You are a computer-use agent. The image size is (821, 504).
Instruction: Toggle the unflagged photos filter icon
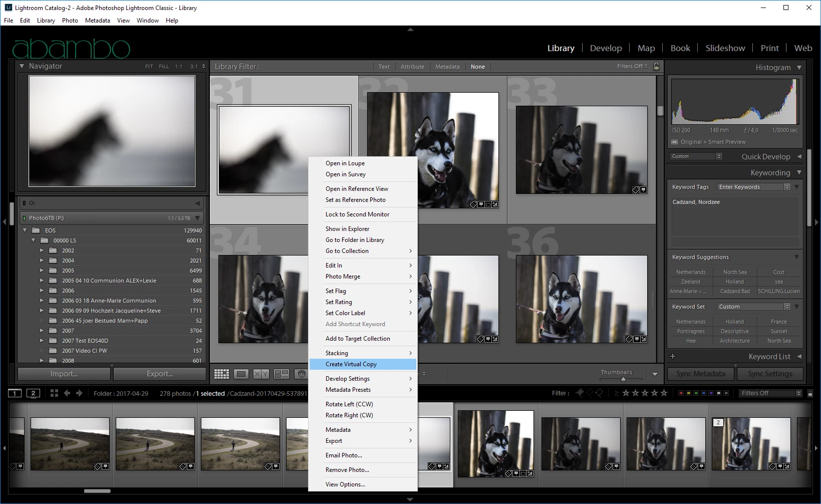pos(589,393)
